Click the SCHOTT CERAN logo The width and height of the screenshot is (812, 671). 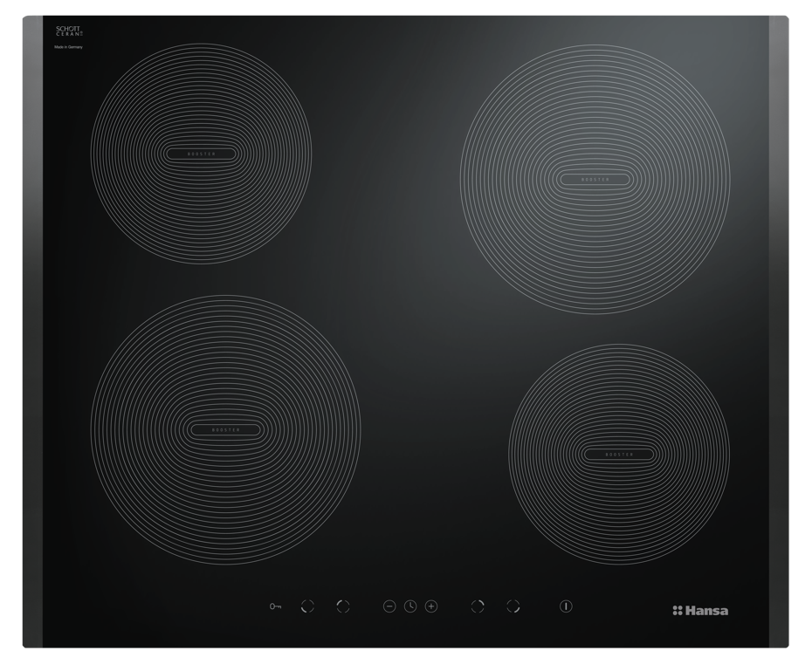69,31
